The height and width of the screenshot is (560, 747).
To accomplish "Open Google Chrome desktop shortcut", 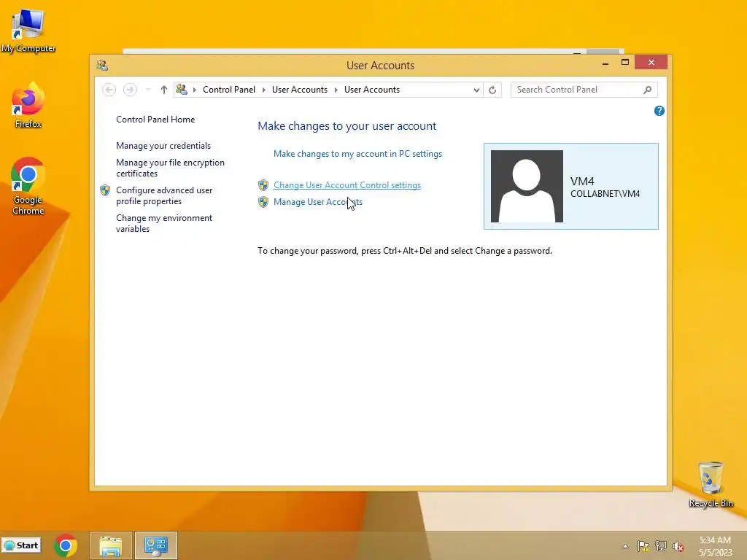I will 28,186.
